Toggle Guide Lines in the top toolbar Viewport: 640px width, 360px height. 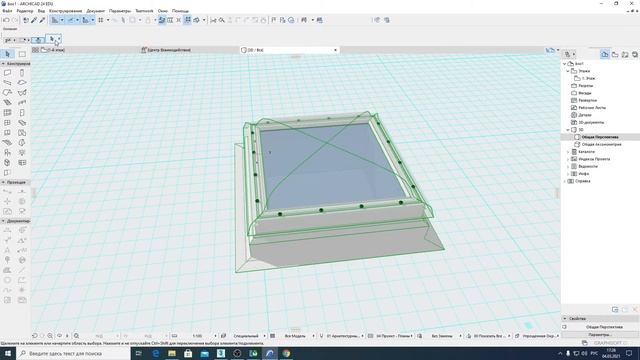point(55,20)
